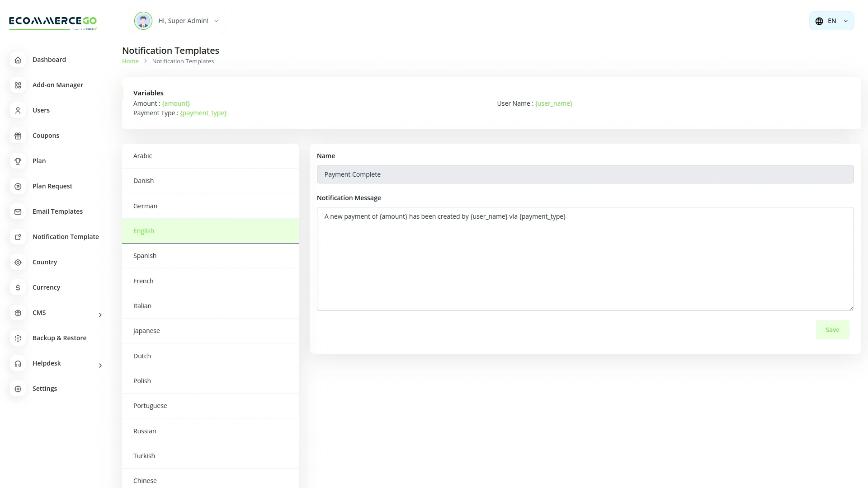Select Arabic from the language list

210,155
